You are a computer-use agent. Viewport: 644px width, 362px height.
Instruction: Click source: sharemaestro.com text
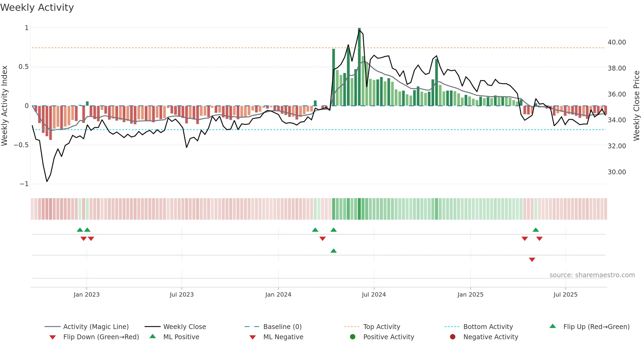592,275
